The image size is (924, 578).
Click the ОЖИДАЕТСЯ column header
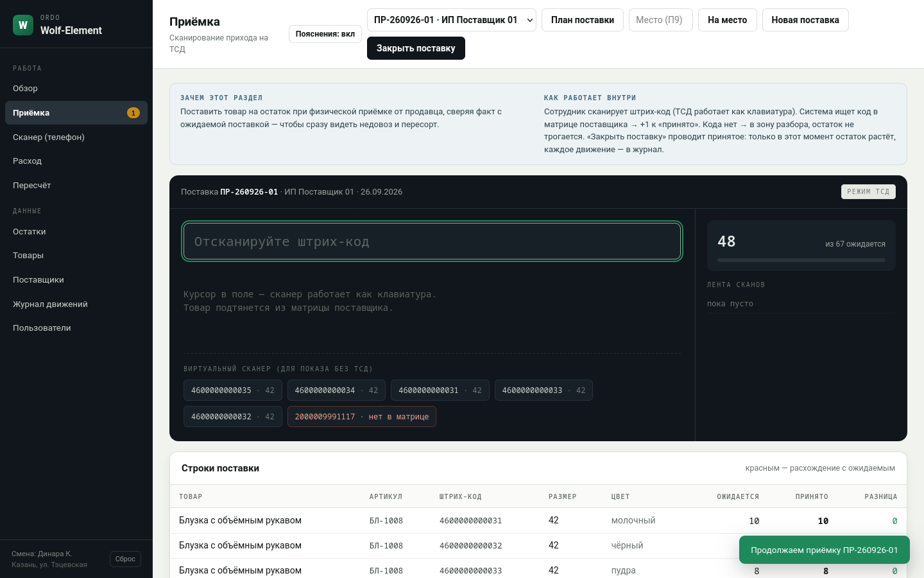click(x=738, y=497)
